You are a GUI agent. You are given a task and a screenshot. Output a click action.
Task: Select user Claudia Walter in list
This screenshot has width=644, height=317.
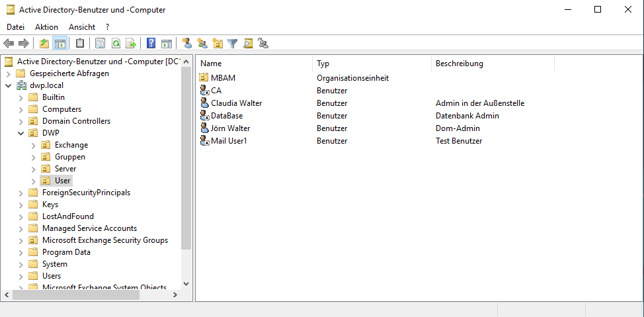click(x=236, y=103)
